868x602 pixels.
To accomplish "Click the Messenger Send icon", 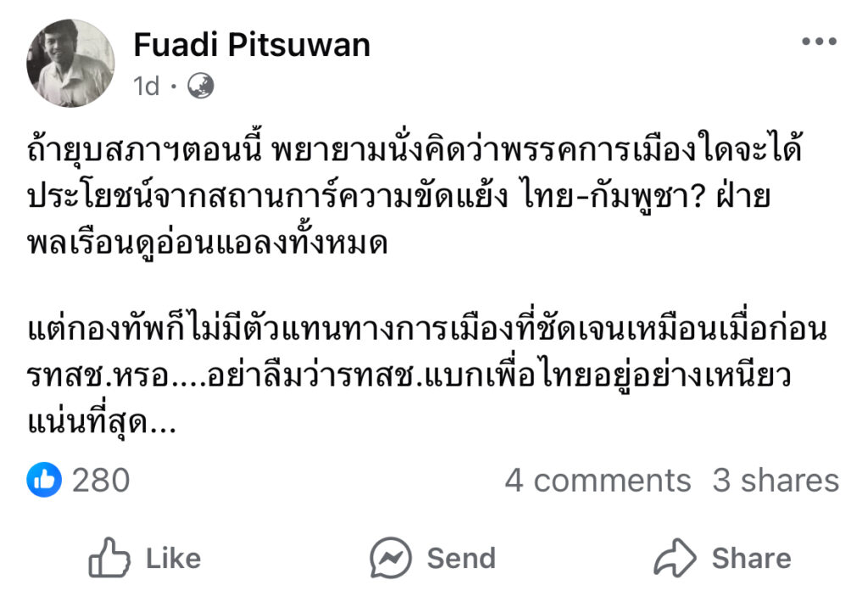I will pos(391,558).
